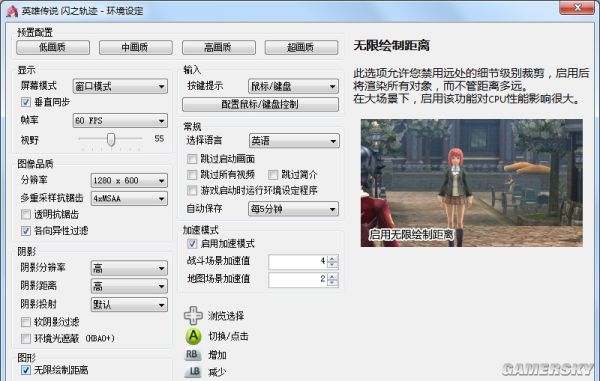Enable 跳过简介 checkbox
Screen dimensions: 600x381
pyautogui.click(x=272, y=175)
